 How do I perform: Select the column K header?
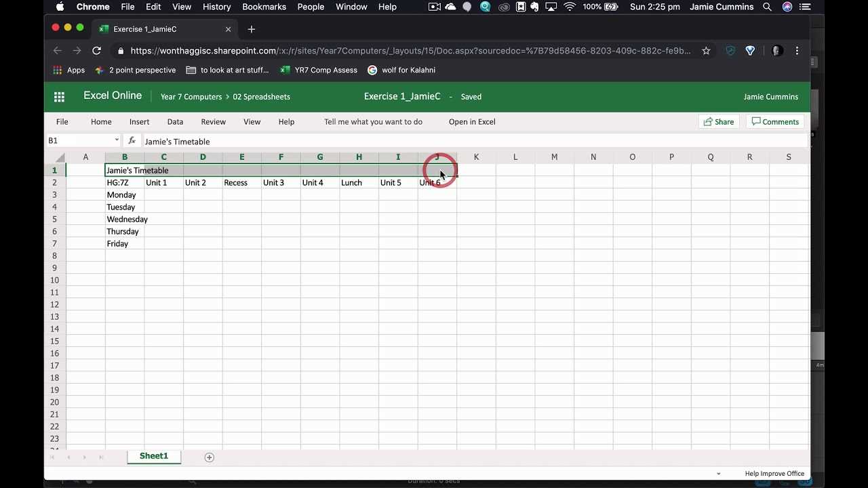476,157
